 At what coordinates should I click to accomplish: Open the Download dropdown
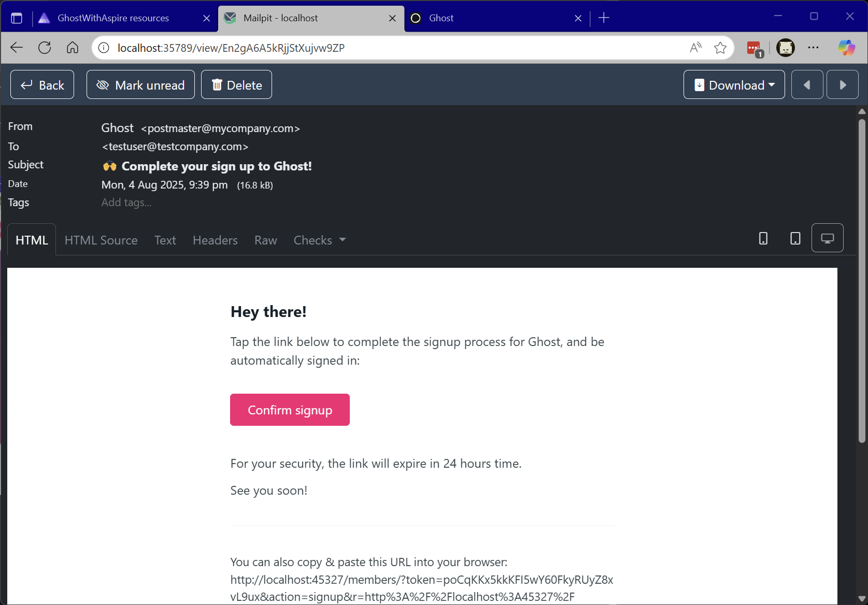(x=734, y=85)
